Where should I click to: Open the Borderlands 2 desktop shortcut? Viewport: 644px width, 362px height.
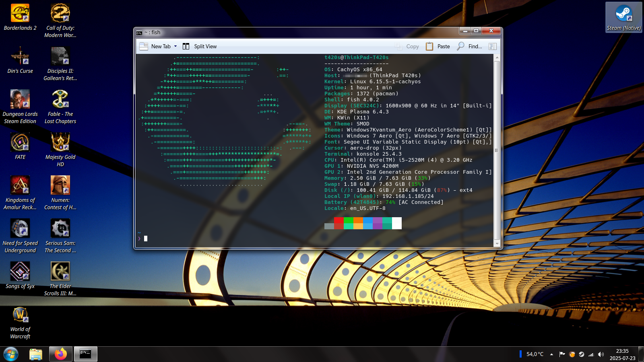pyautogui.click(x=20, y=17)
